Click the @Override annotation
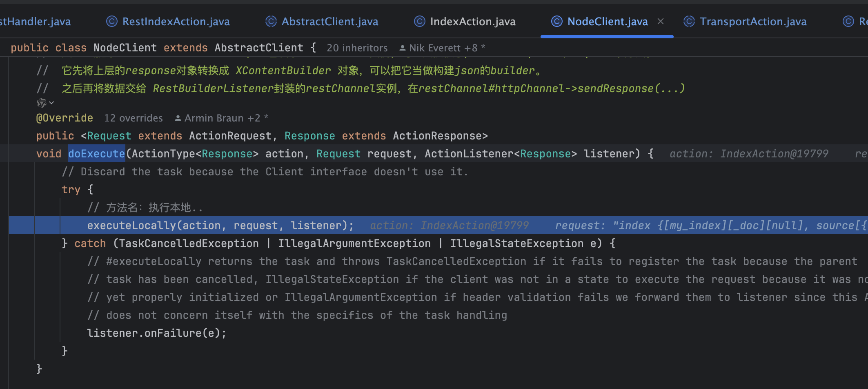The width and height of the screenshot is (868, 389). (x=65, y=118)
